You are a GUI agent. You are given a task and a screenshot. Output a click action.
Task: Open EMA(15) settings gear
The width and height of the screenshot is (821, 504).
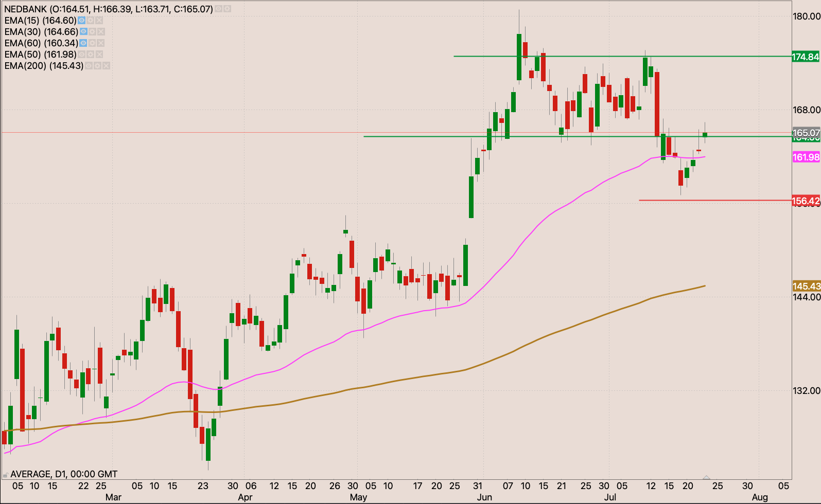(91, 21)
